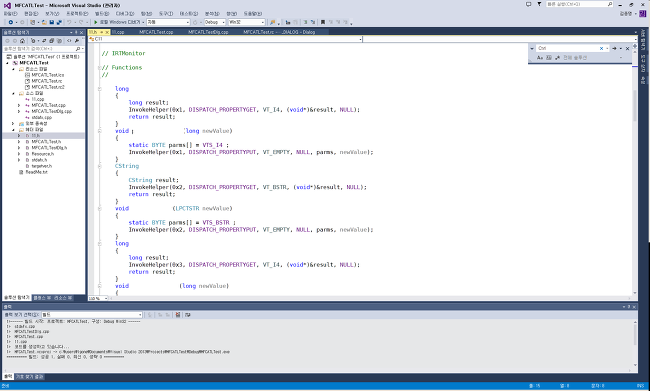Image resolution: width=650 pixels, height=391 pixels.
Task: Clear the find box search text
Action: (x=601, y=49)
